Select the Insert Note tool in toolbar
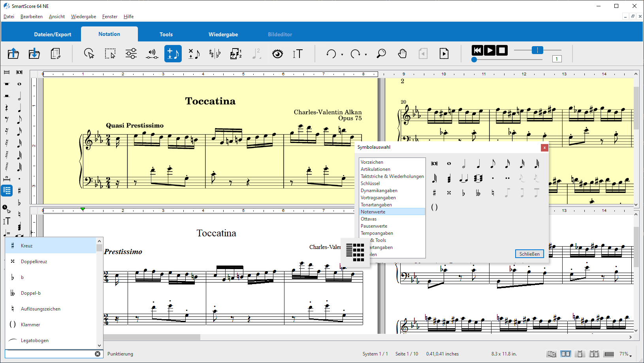 [x=173, y=54]
